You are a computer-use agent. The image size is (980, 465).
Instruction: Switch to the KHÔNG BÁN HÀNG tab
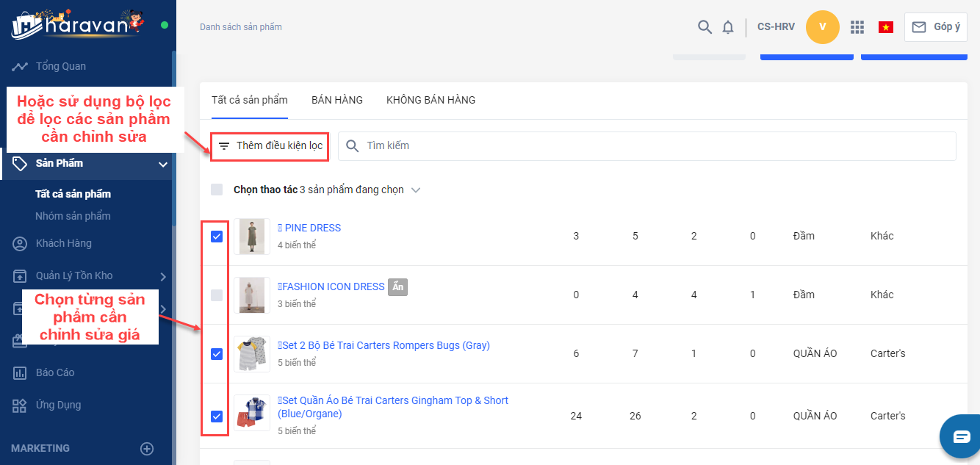click(430, 100)
